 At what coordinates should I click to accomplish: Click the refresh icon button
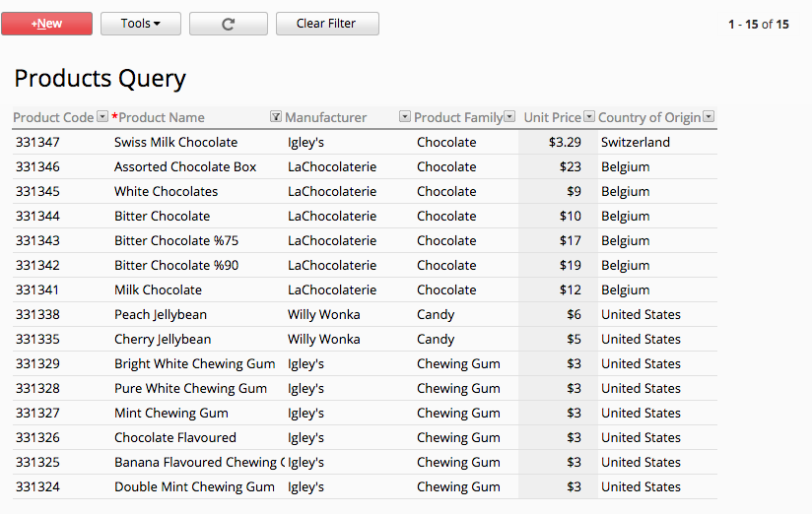[x=229, y=24]
